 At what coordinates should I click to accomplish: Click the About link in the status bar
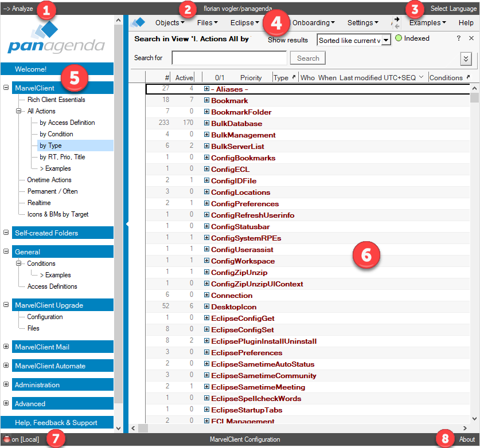coord(467,439)
